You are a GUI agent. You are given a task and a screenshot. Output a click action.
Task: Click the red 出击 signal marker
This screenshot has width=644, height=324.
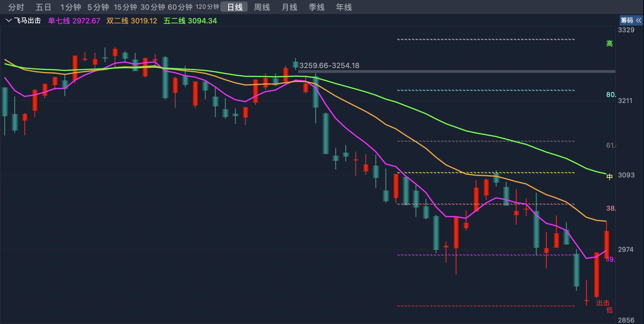pyautogui.click(x=603, y=303)
